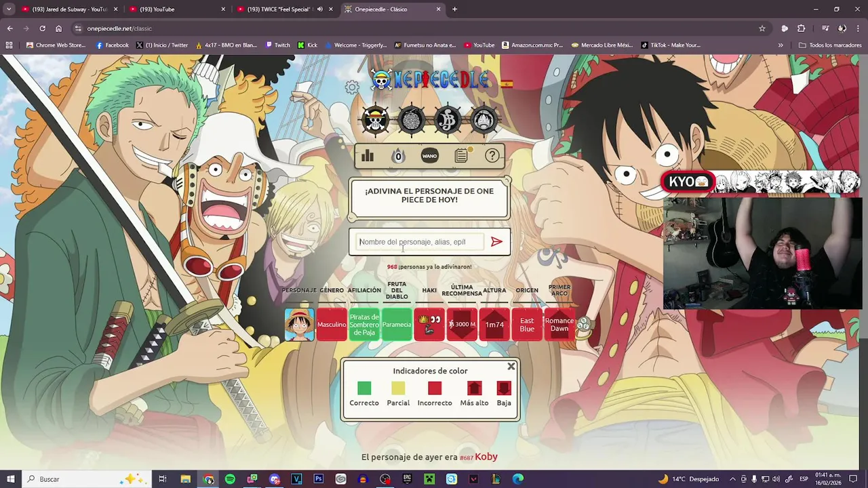Viewport: 868px width, 488px height.
Task: Mute the TWICE tab audio icon
Action: [x=319, y=9]
